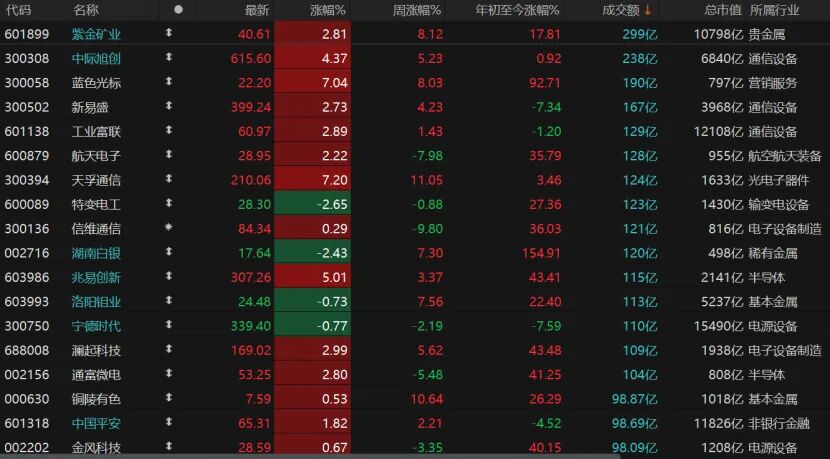Click the circle icon in the header row

pos(178,10)
